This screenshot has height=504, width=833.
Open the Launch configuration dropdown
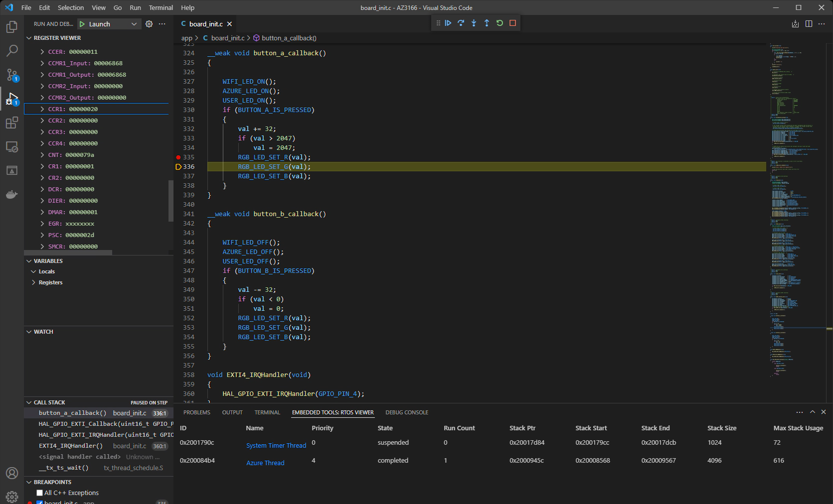109,24
